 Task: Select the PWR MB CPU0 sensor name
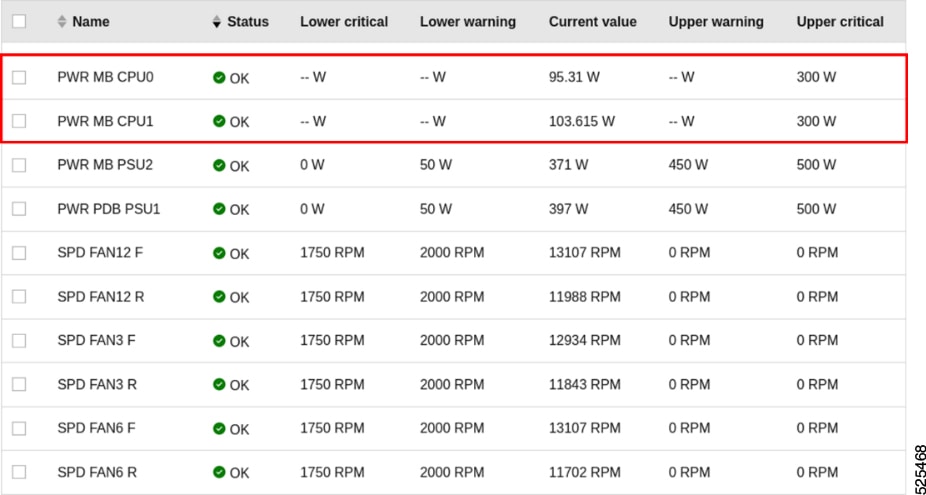tap(105, 77)
